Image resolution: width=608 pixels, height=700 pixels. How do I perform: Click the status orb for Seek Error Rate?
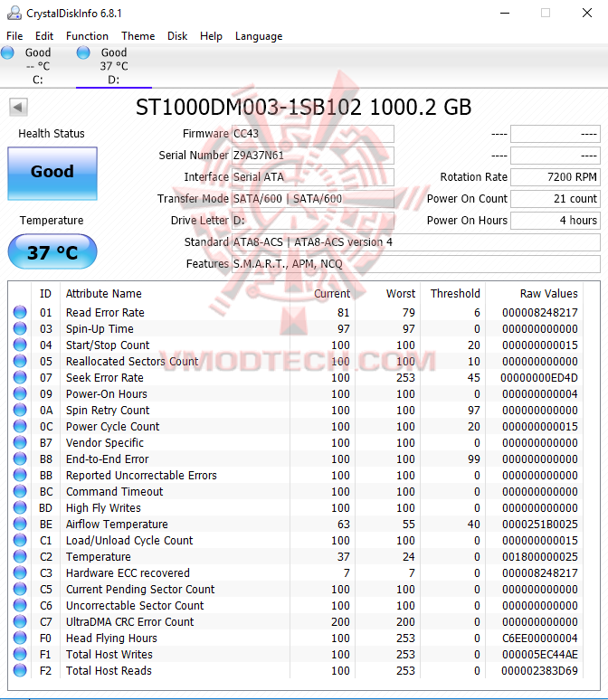tap(20, 377)
